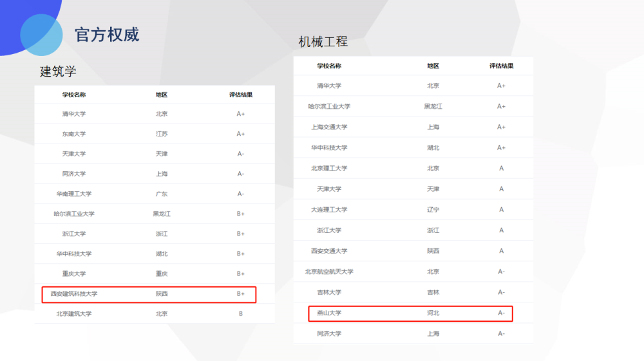Select the 东南大学 cell
Screen dimensions: 644x361
[x=74, y=134]
